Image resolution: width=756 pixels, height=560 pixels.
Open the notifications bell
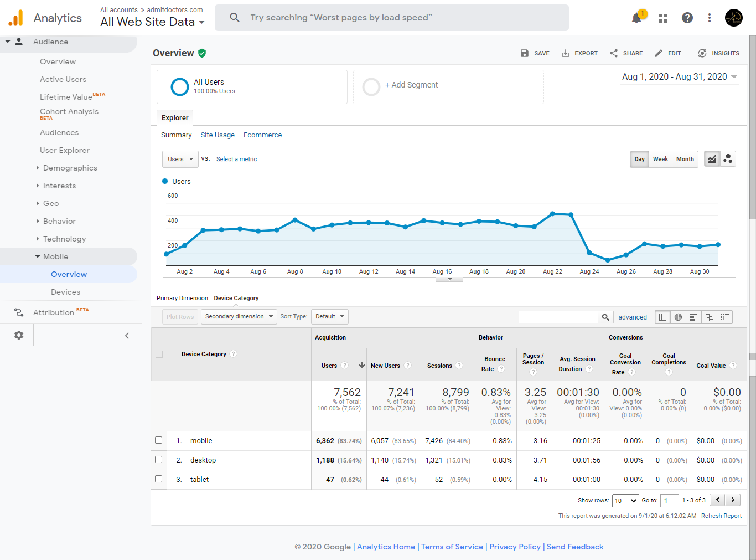tap(637, 18)
